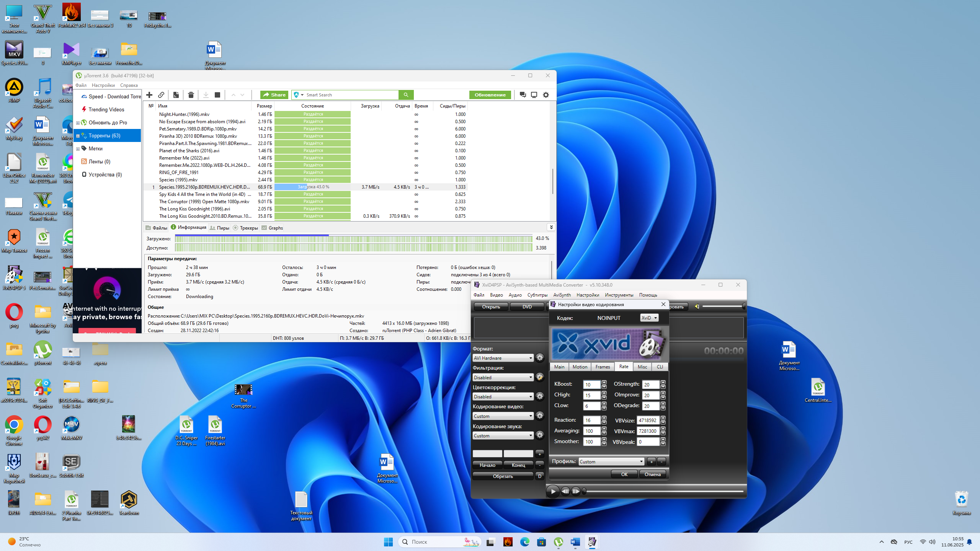Open Subtitle Edit desktop icon
This screenshot has width=980, height=551.
pyautogui.click(x=71, y=466)
